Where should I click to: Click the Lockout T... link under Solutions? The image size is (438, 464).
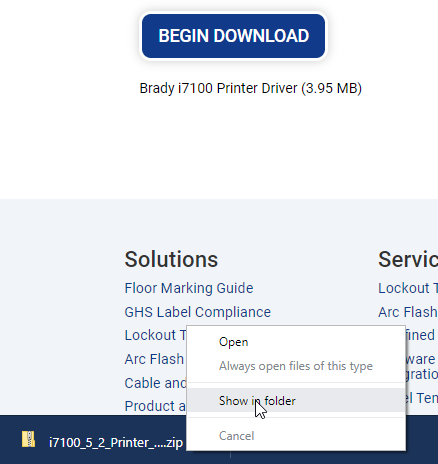(155, 335)
